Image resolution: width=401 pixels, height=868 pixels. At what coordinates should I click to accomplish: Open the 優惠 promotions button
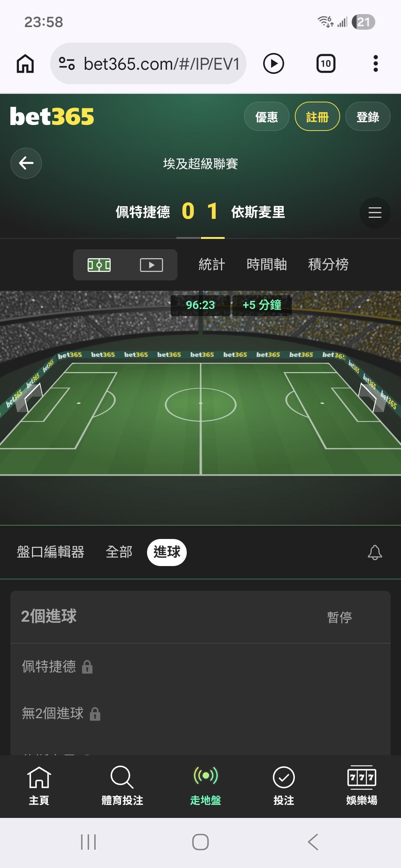(x=267, y=117)
